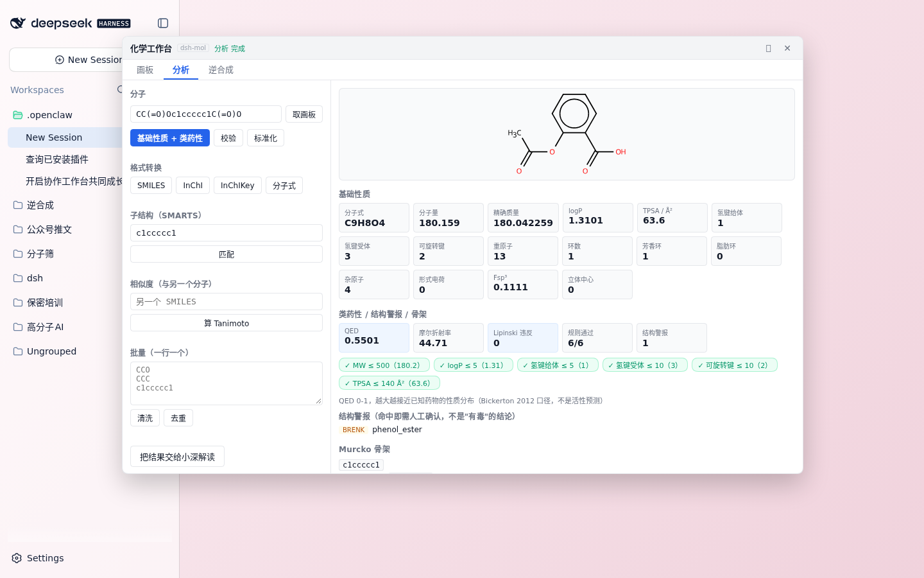Convert to SMILES format
924x578 pixels.
tap(151, 186)
